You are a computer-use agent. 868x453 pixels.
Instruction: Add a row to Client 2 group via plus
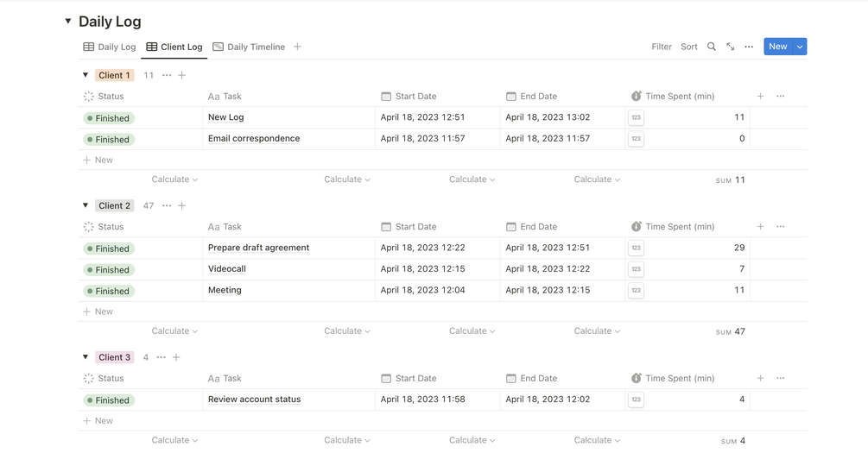[181, 205]
